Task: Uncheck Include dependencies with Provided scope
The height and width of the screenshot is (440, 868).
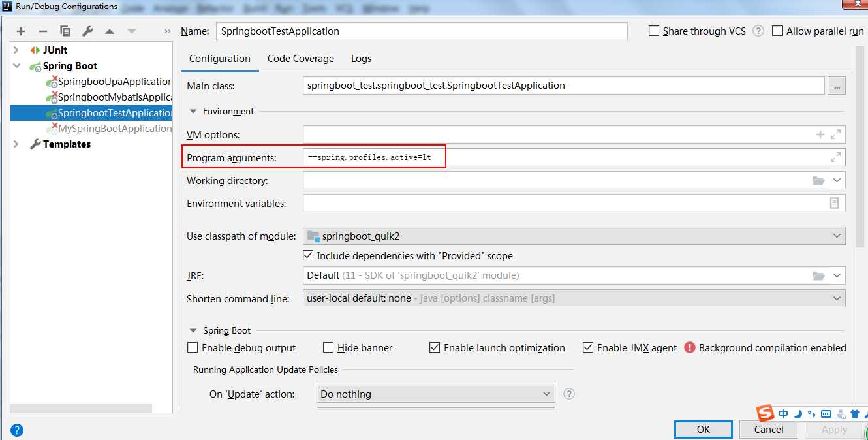Action: pos(309,255)
